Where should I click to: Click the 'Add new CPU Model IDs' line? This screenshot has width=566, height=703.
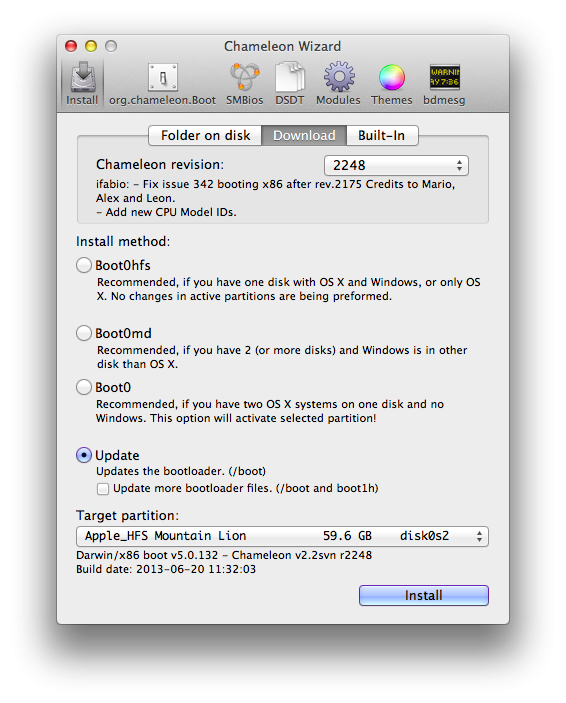tap(166, 212)
